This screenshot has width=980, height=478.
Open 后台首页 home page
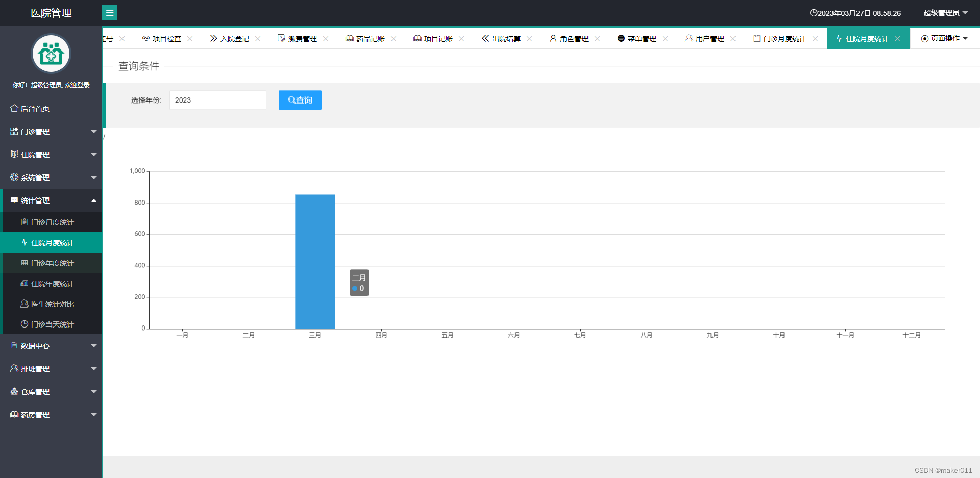[51, 108]
